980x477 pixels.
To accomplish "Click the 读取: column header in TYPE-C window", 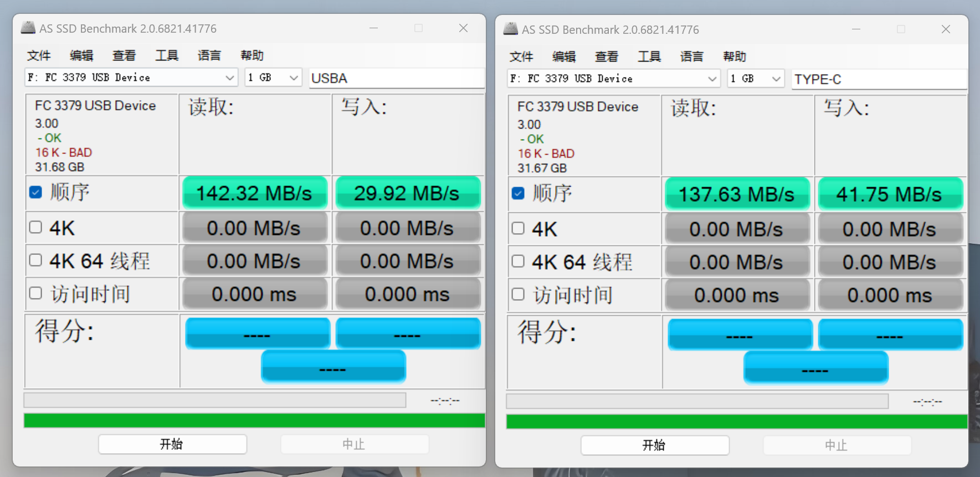I will 694,107.
